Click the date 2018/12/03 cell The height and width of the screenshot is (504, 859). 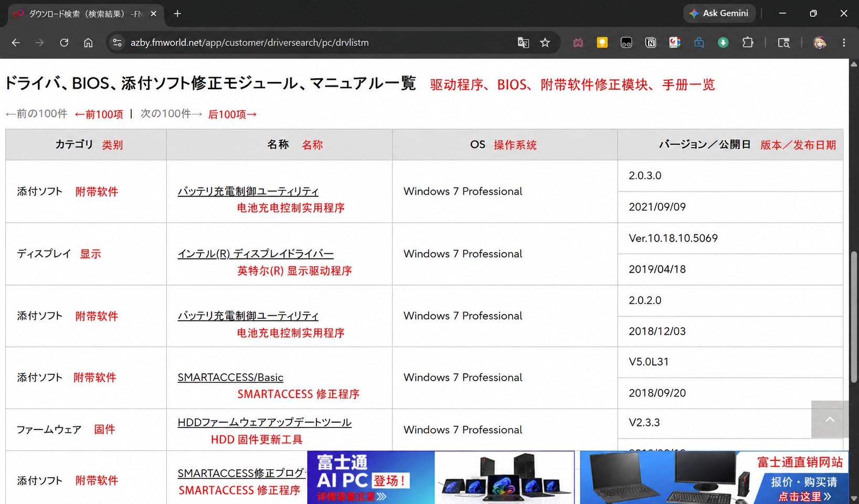(x=730, y=331)
